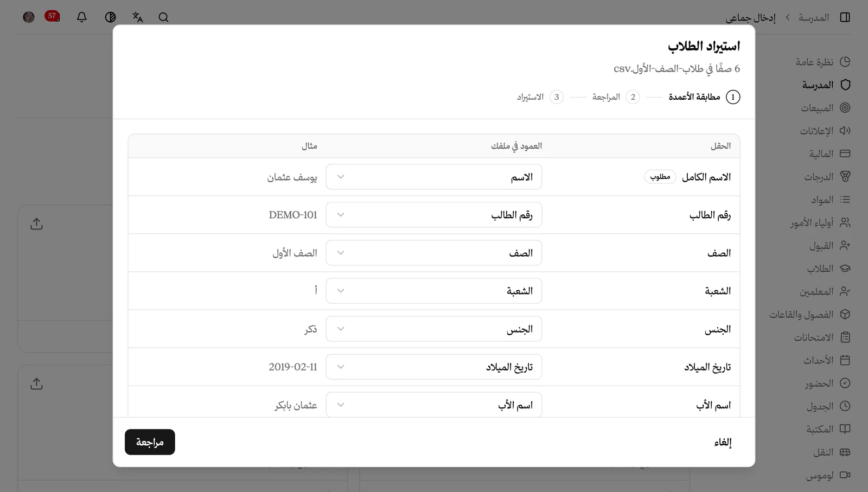Toggle the theme contrast icon
This screenshot has width=868, height=492.
110,17
